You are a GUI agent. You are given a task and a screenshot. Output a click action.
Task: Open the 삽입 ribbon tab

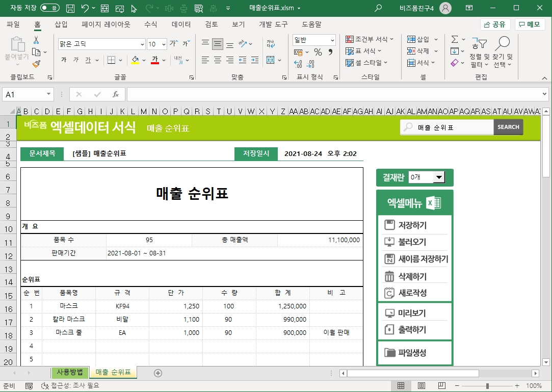(x=61, y=24)
